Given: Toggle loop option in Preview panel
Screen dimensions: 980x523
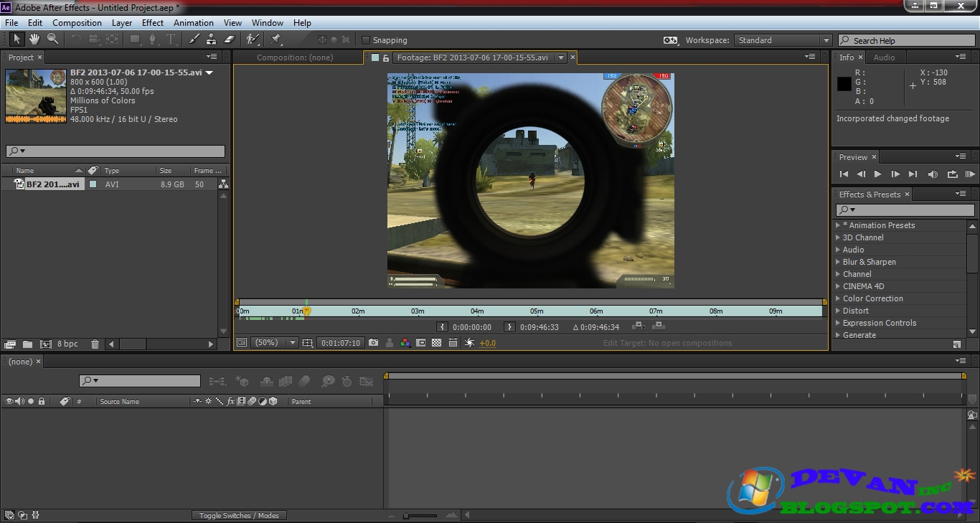Looking at the screenshot, I should 952,174.
